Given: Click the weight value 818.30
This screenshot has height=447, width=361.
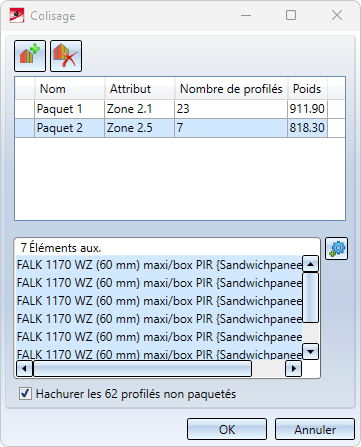Looking at the screenshot, I should (x=307, y=128).
